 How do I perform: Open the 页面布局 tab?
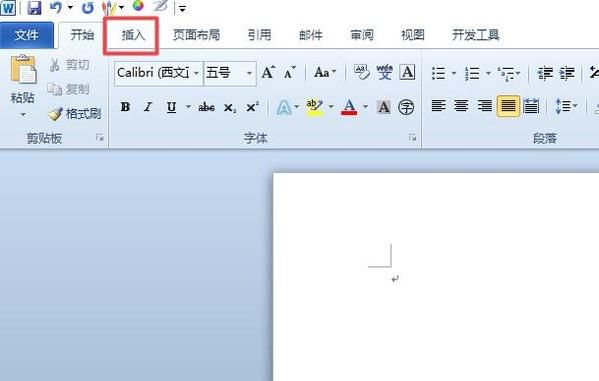click(196, 35)
